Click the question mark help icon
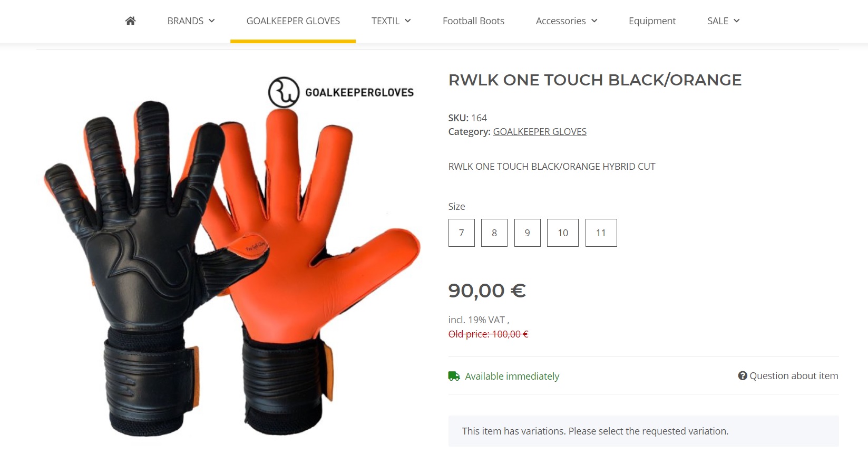 743,375
